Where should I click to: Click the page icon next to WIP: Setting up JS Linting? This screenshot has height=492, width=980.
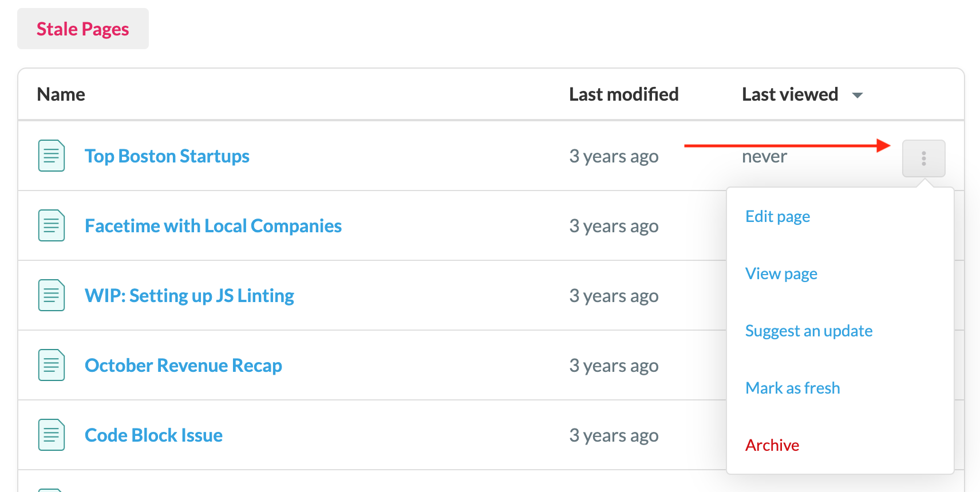point(52,295)
